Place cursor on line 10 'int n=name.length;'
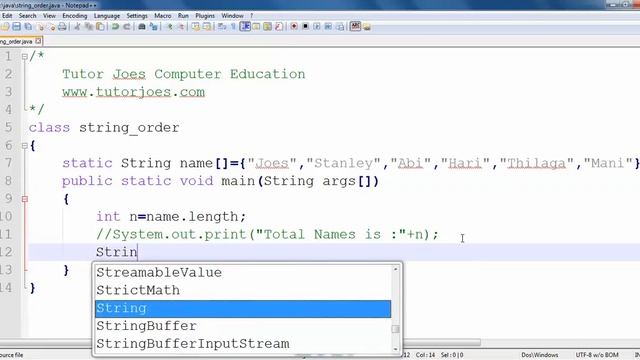 (x=171, y=216)
